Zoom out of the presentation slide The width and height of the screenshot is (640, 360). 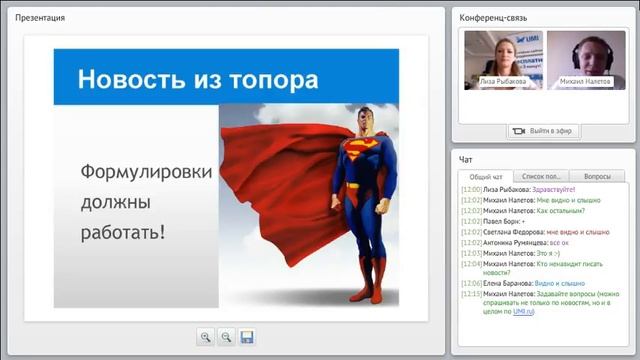tap(226, 337)
